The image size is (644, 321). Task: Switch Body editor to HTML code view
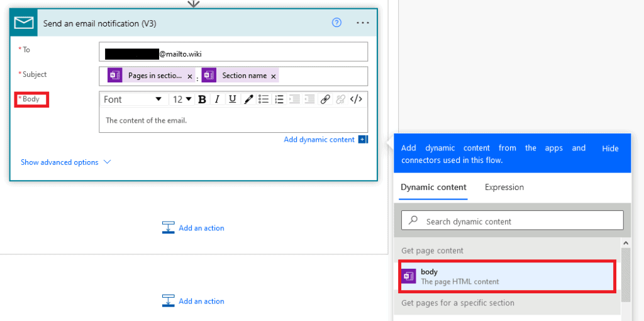[356, 99]
